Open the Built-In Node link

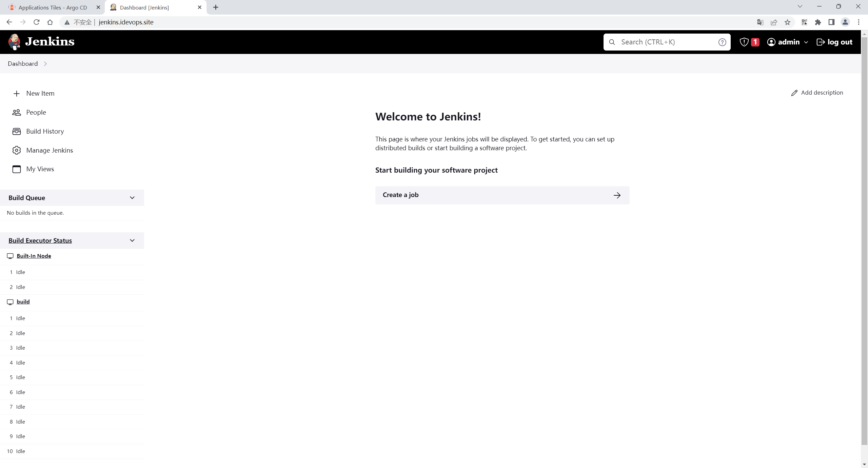click(x=34, y=256)
